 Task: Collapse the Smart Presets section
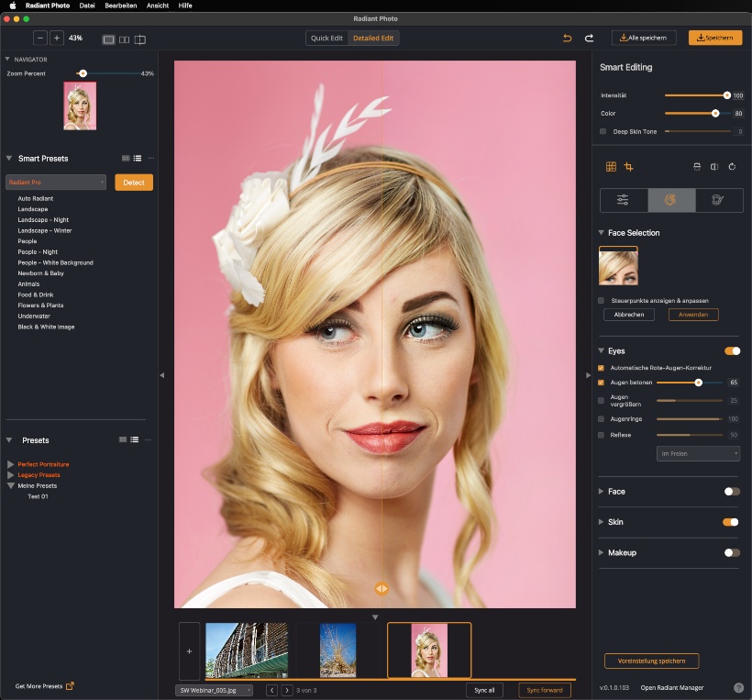point(8,158)
